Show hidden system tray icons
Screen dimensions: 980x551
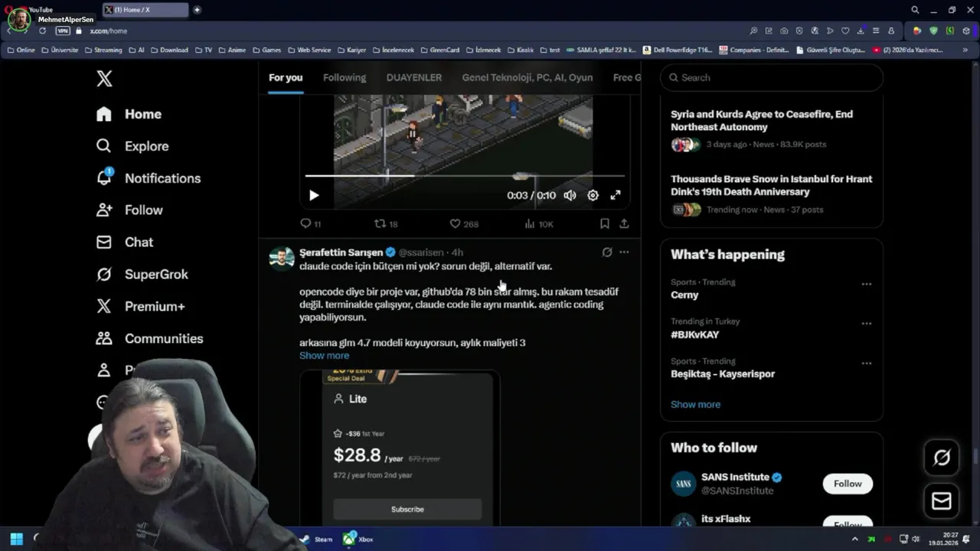pyautogui.click(x=855, y=539)
